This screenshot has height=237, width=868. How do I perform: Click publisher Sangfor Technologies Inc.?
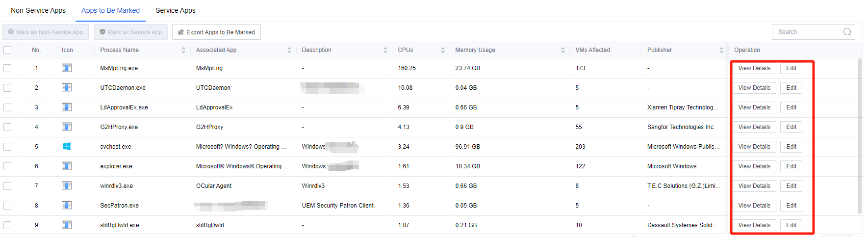point(681,127)
